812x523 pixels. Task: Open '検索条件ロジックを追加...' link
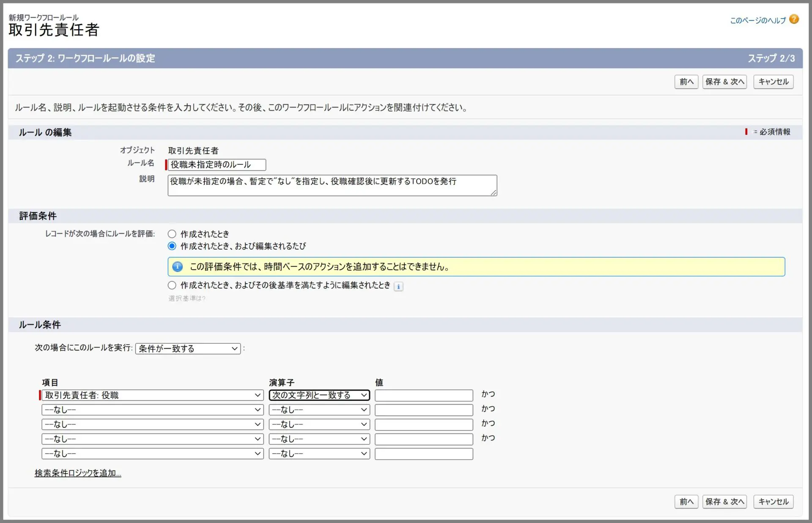78,473
